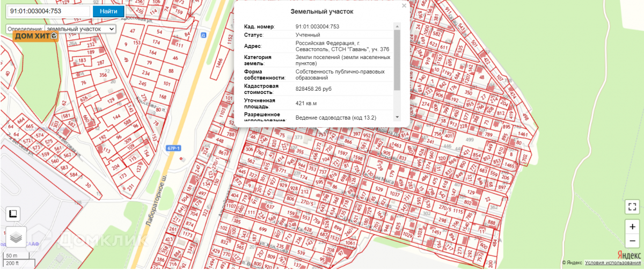Select map parcel number 1037
644x270 pixels.
[394, 193]
